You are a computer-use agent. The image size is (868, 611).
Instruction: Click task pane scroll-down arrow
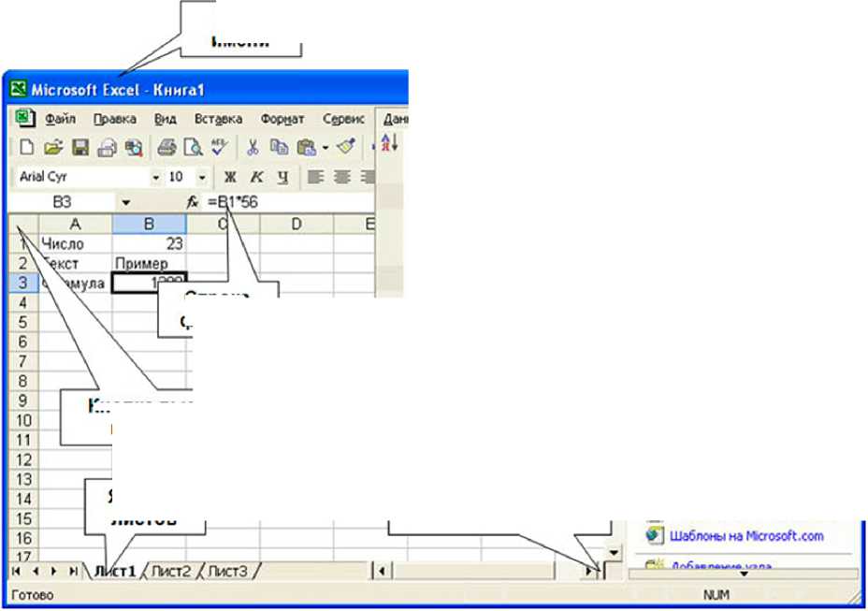(745, 574)
